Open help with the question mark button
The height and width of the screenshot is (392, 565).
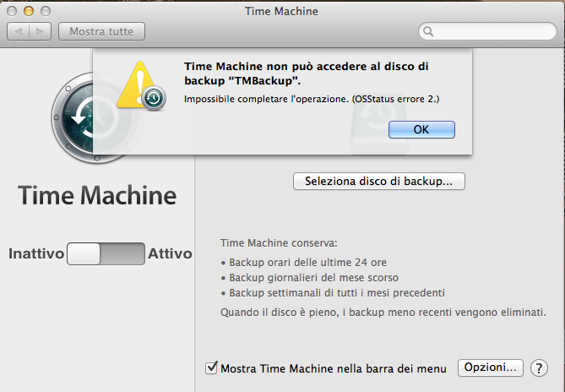540,368
